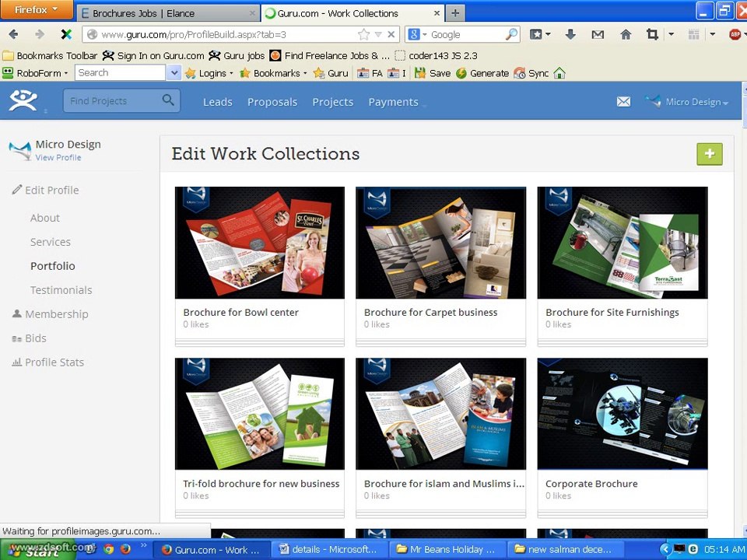Screen dimensions: 747x560
Task: Click the RoboForm Save button
Action: tap(433, 73)
